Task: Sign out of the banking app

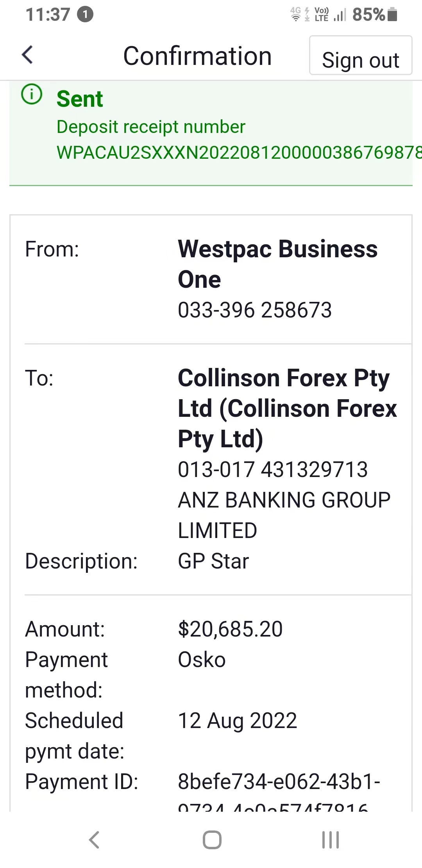Action: pos(361,55)
